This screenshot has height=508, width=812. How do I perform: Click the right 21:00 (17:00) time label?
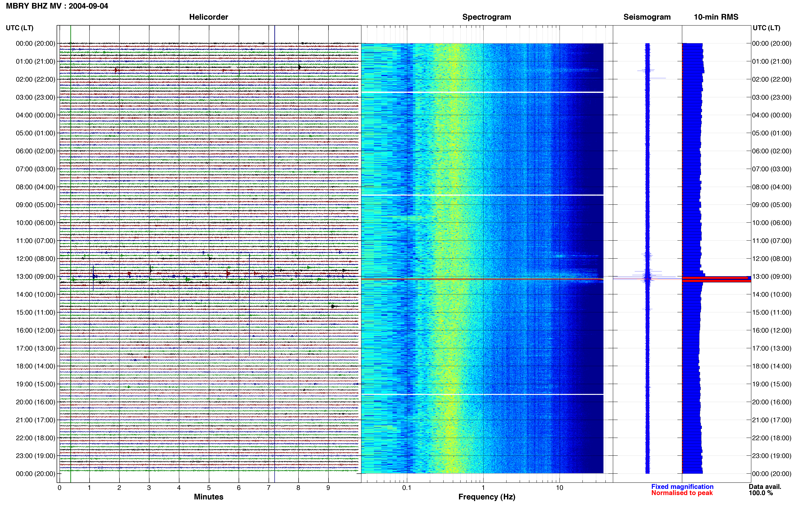tap(772, 420)
